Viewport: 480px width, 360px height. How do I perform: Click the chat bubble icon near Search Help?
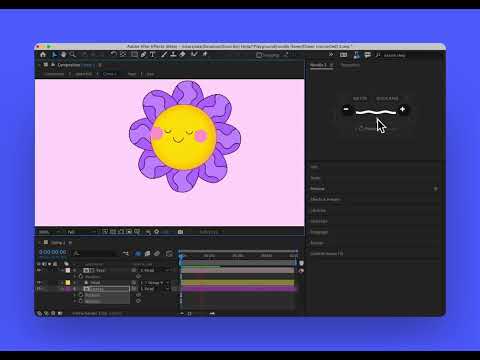tap(368, 55)
